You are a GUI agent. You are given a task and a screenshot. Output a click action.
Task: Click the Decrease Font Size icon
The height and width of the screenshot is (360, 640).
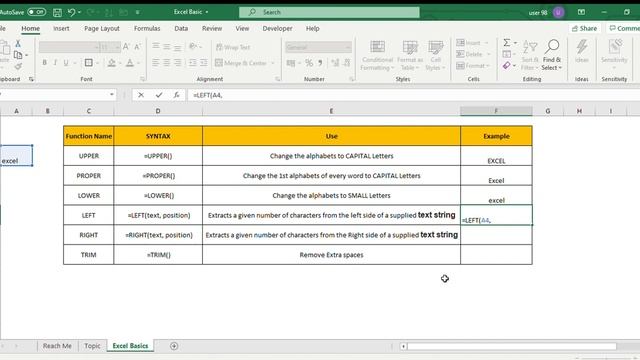[138, 47]
